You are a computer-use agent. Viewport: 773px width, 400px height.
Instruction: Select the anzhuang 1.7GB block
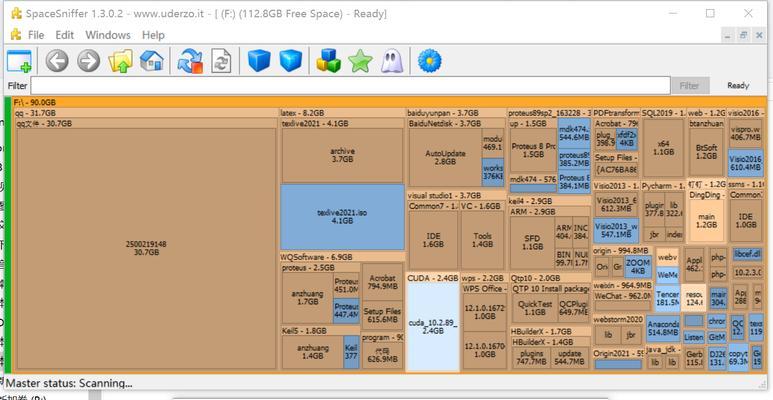307,297
